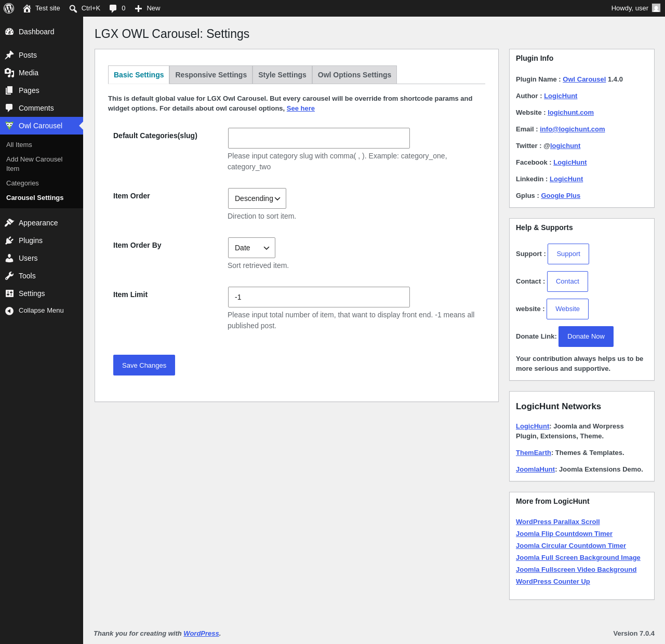Click the Test site label in admin bar
Screen dimensions: 665x644
48,8
